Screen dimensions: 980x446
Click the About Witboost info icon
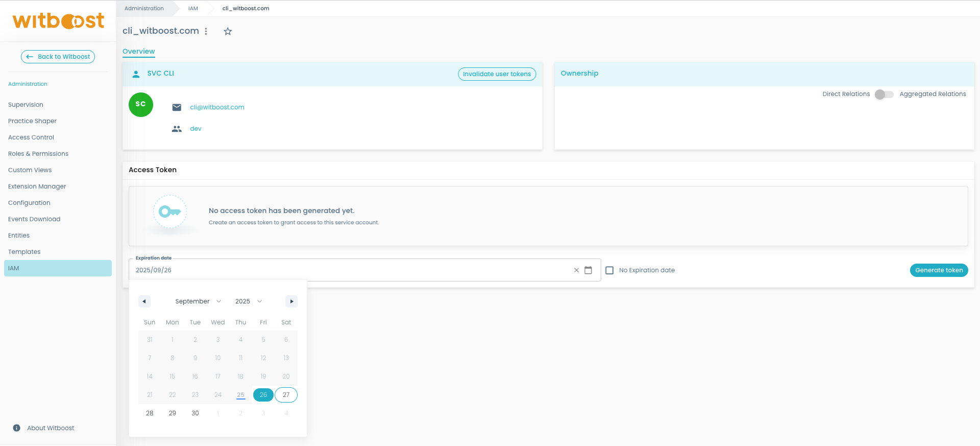click(17, 428)
